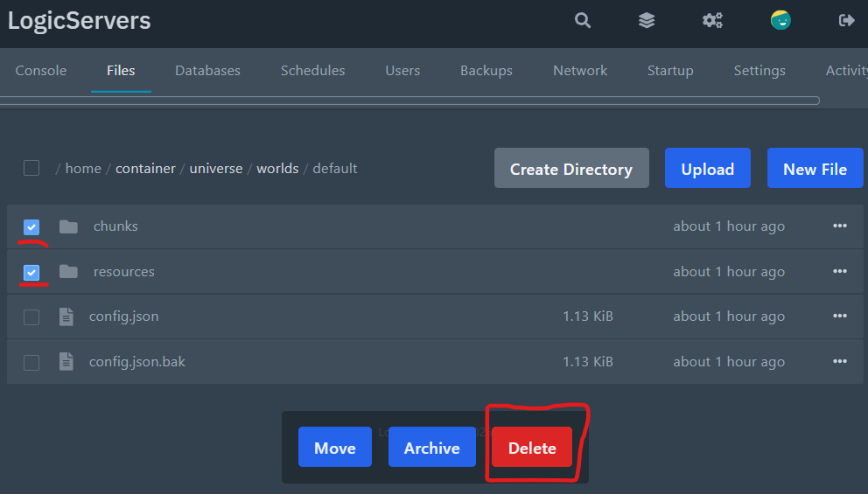868x494 pixels.
Task: Click the Upload button
Action: [x=708, y=168]
